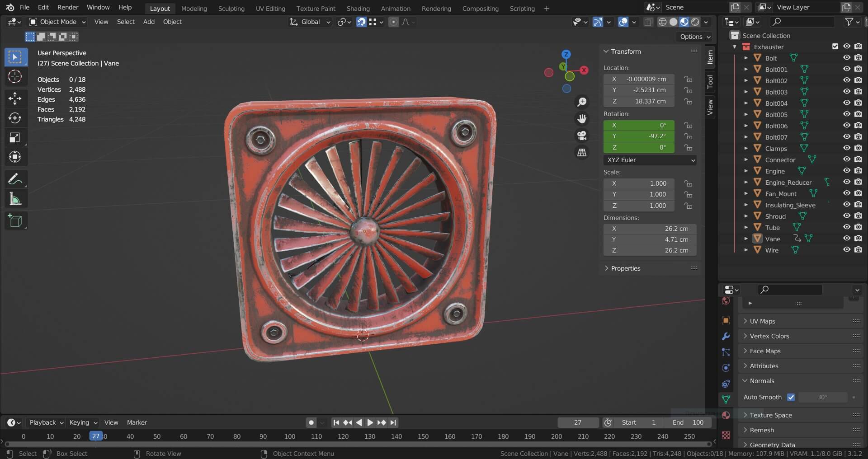This screenshot has height=459, width=868.
Task: Activate the Move tool
Action: [x=15, y=98]
